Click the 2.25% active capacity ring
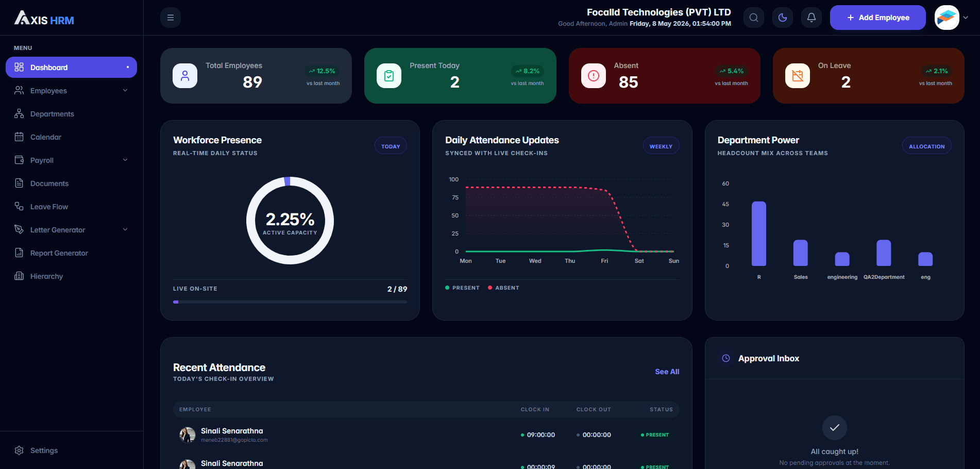Viewport: 980px width, 469px height. [290, 221]
